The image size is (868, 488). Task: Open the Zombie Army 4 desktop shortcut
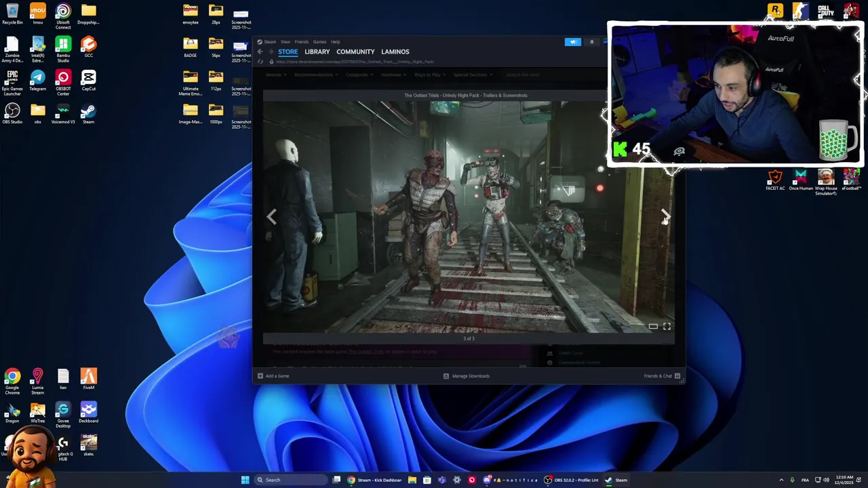pos(12,49)
